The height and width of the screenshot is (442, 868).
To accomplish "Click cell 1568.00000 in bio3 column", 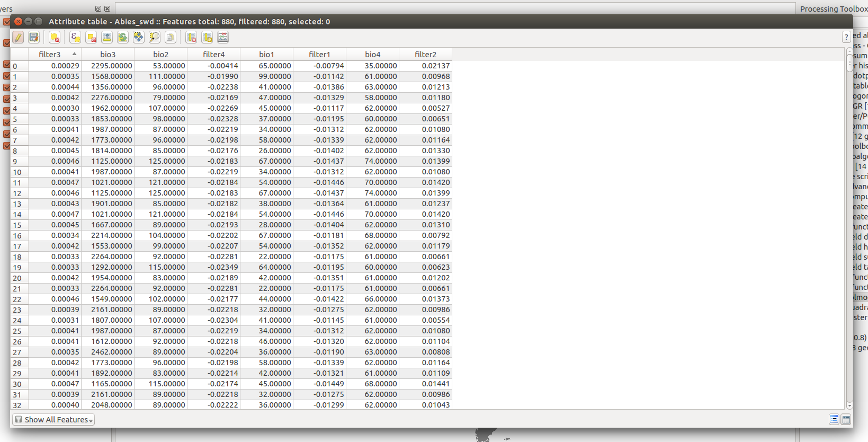I will [108, 76].
